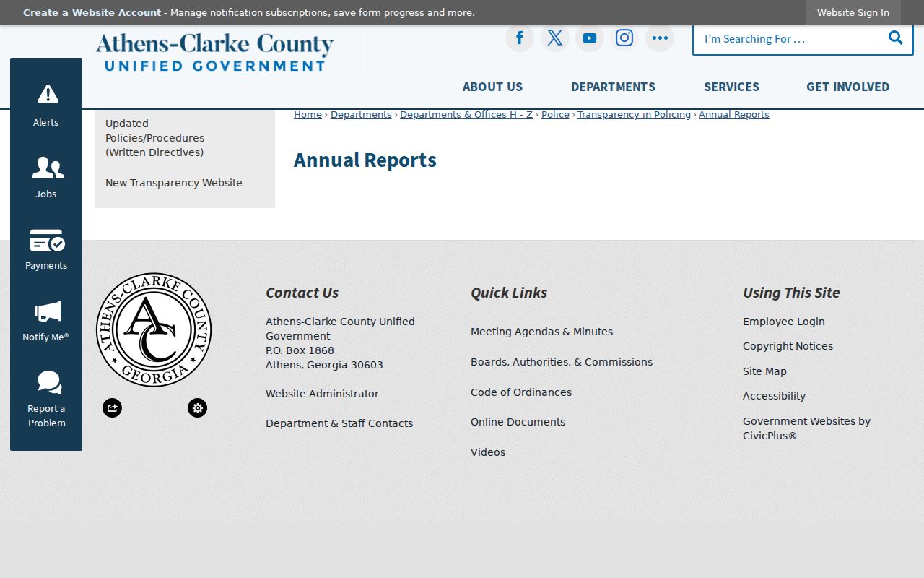The height and width of the screenshot is (578, 924).
Task: Open Jobs from the side panel
Action: [x=46, y=177]
